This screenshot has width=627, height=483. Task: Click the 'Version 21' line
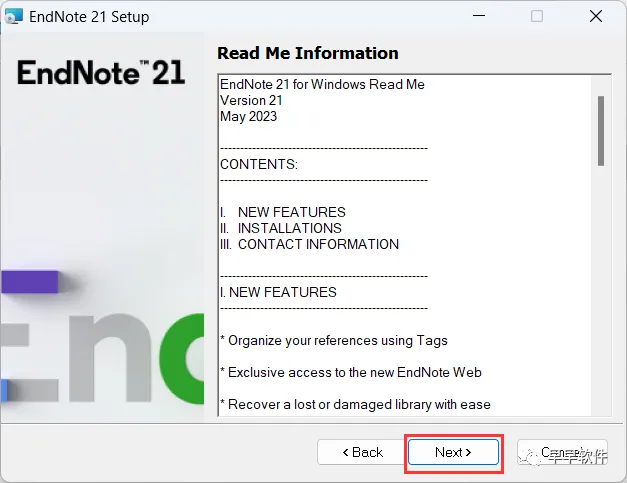point(251,100)
